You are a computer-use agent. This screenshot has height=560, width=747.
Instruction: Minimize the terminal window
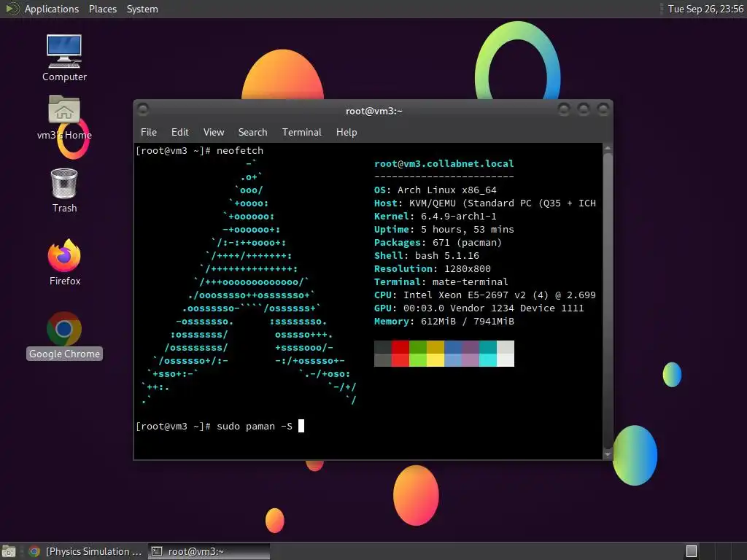click(564, 109)
